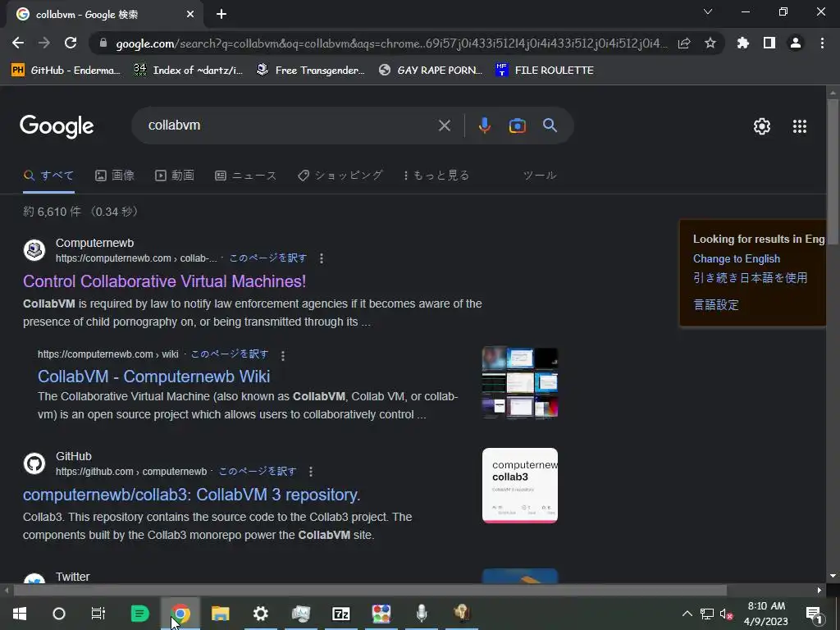Translate the Computernewb result page
Image resolution: width=840 pixels, height=630 pixels.
pos(268,258)
